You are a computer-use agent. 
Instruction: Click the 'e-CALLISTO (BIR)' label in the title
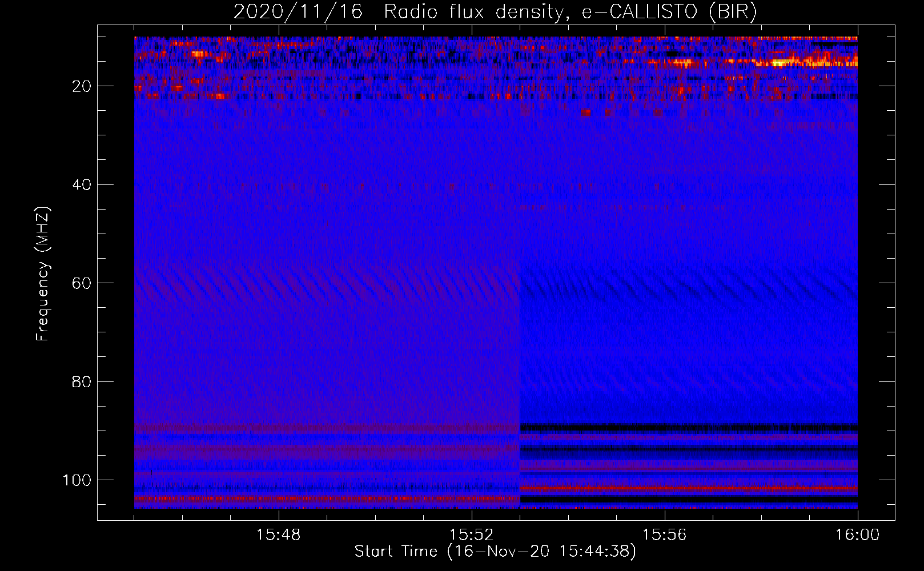670,12
